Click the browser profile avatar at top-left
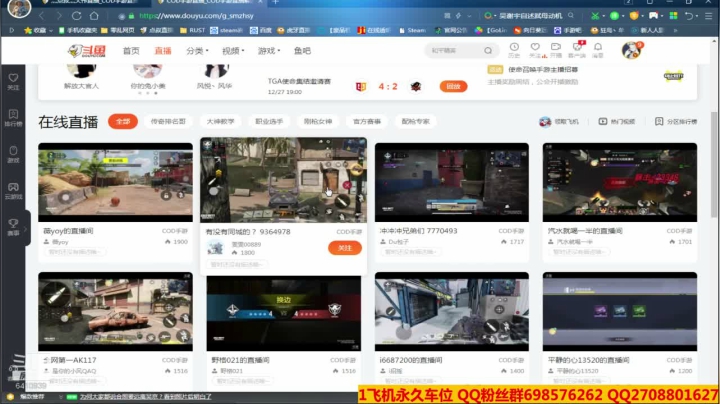 (x=19, y=8)
